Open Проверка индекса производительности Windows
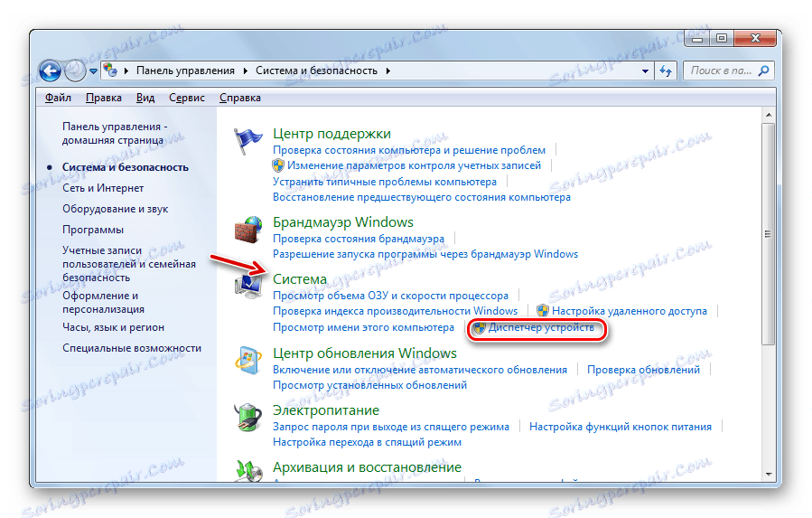The width and height of the screenshot is (812, 518). [x=395, y=311]
